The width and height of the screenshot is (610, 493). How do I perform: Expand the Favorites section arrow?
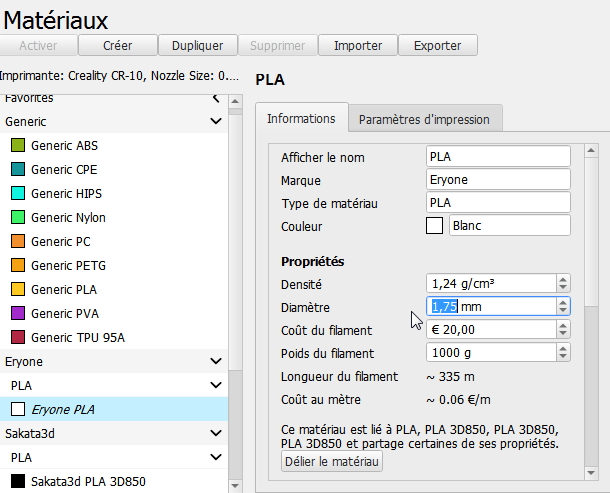click(x=215, y=98)
